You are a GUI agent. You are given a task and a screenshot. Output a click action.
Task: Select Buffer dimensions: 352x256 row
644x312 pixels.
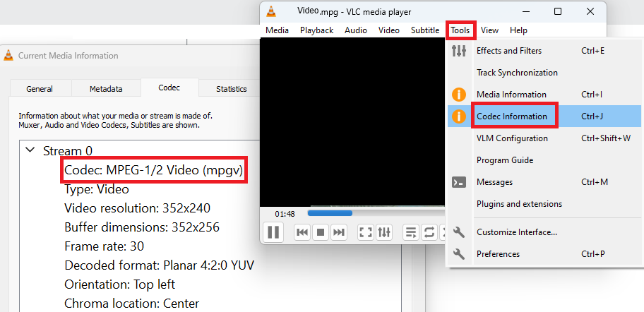click(142, 227)
